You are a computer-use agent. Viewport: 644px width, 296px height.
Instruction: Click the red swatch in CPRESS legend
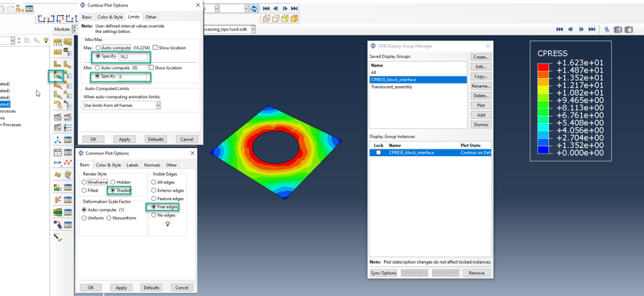tap(543, 67)
